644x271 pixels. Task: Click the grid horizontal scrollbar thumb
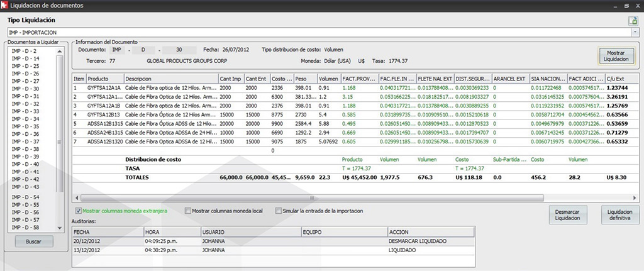pyautogui.click(x=312, y=198)
